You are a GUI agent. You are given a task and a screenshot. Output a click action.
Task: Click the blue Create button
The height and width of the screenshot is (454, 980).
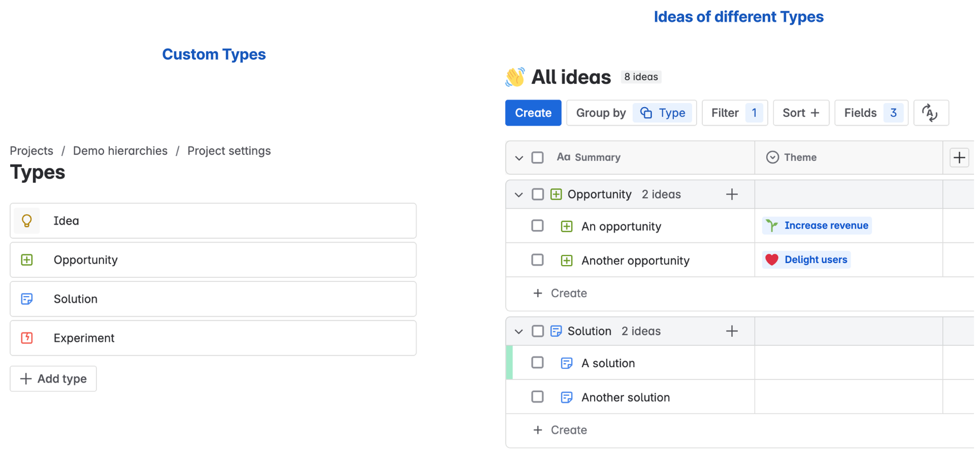pos(533,113)
